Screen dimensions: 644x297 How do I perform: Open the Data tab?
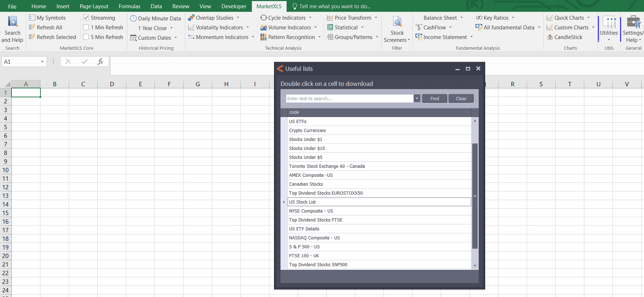click(x=156, y=6)
